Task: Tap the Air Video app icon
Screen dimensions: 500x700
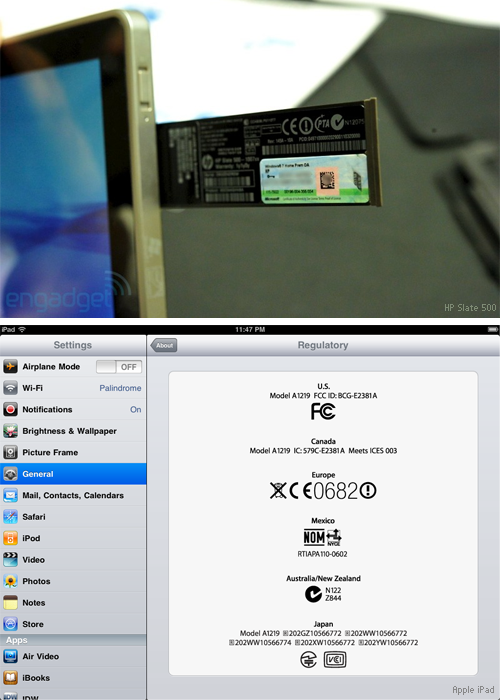Action: [x=10, y=656]
